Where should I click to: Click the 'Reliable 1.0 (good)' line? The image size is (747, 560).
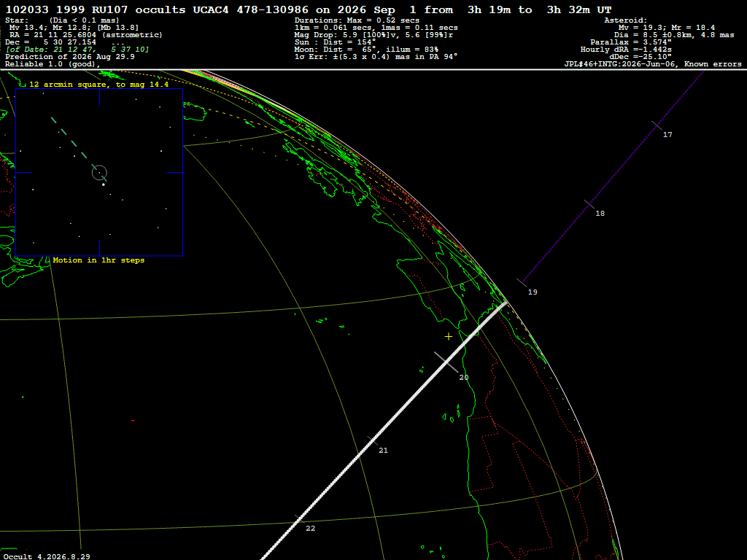tap(53, 64)
